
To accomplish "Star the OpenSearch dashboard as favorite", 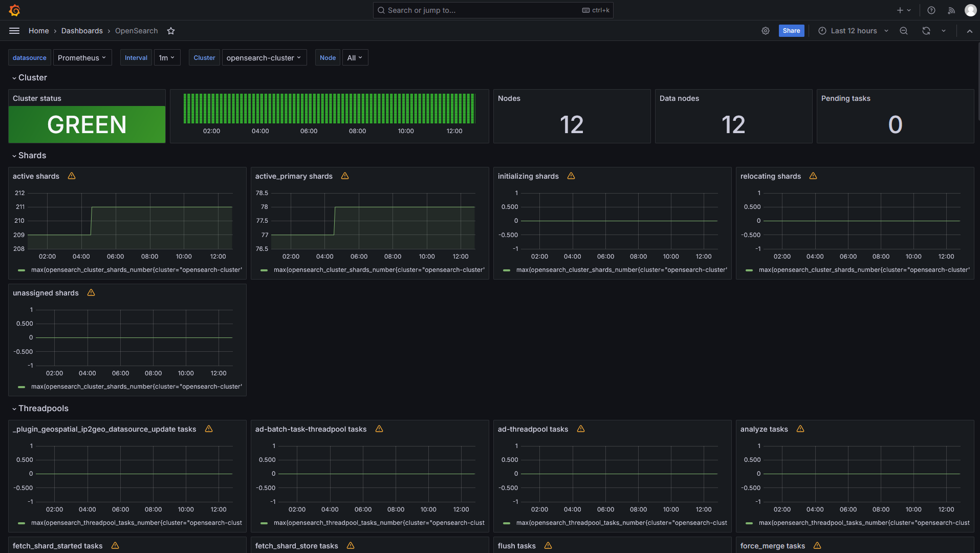I will point(171,31).
